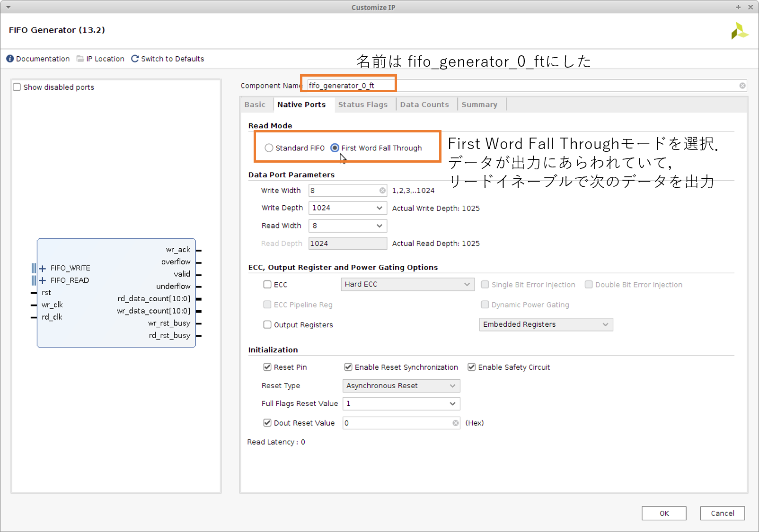
Task: Clear the Write Width value with its X icon
Action: click(382, 191)
